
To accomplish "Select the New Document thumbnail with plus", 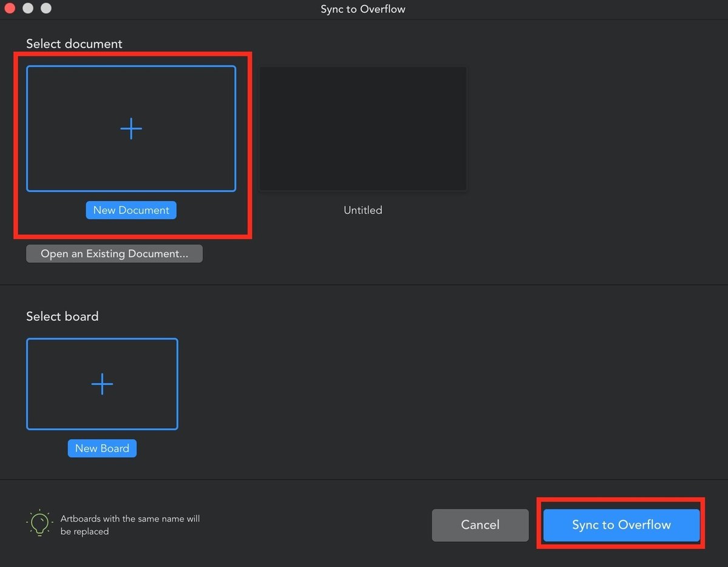I will pos(131,129).
